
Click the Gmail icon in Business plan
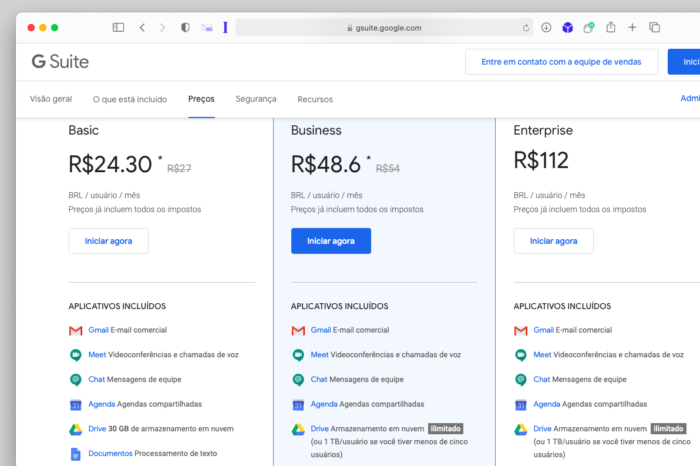pos(298,330)
